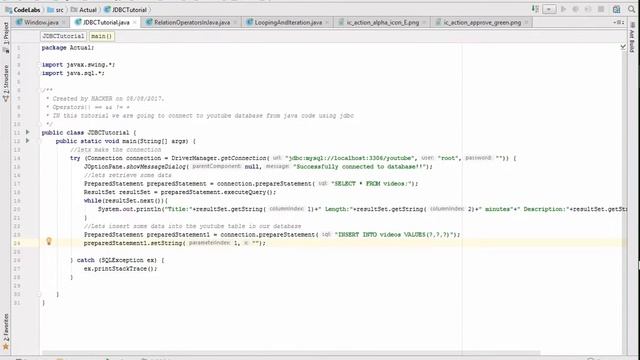Click the horizontal editor scrollbar
The image size is (640, 360).
[291, 353]
